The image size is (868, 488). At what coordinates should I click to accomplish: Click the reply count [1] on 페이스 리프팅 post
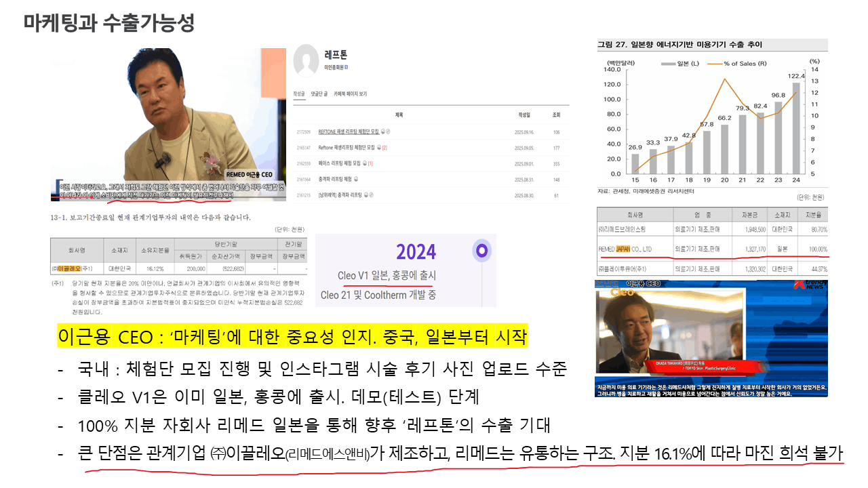coord(370,163)
